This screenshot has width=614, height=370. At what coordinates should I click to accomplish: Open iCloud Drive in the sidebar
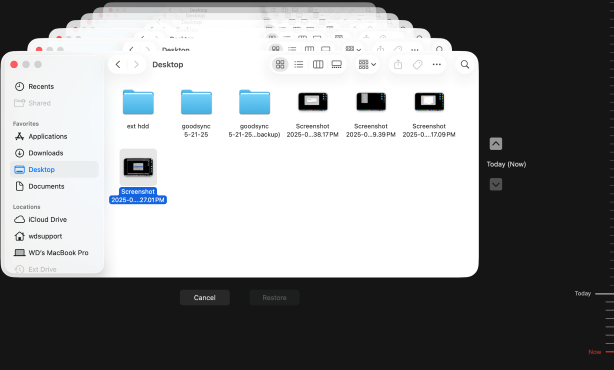(54, 220)
